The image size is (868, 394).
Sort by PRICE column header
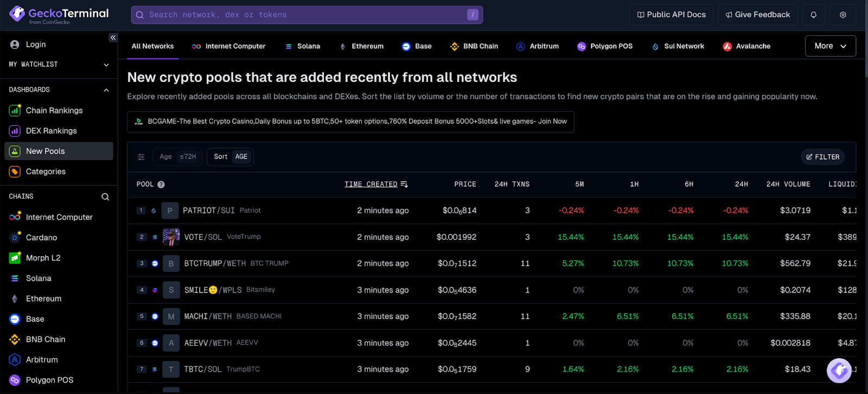click(465, 185)
